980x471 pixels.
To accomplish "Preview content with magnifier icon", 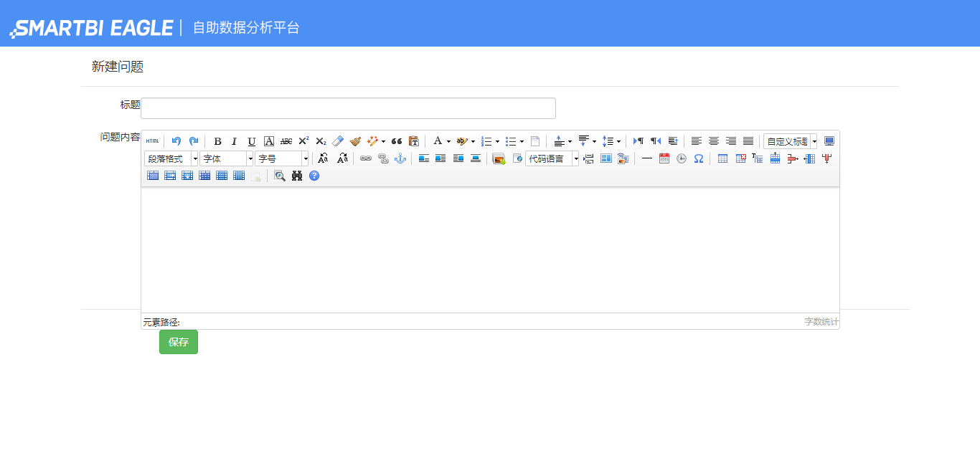I will 280,176.
